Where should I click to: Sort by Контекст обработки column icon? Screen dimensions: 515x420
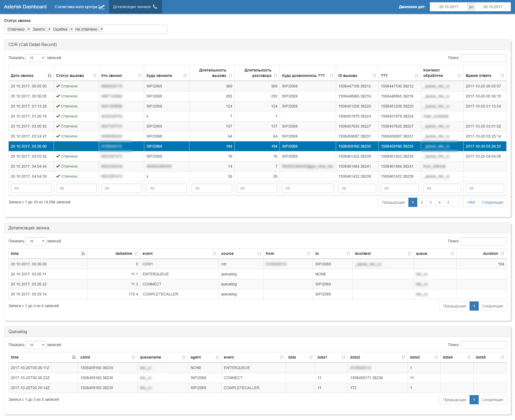pyautogui.click(x=459, y=76)
